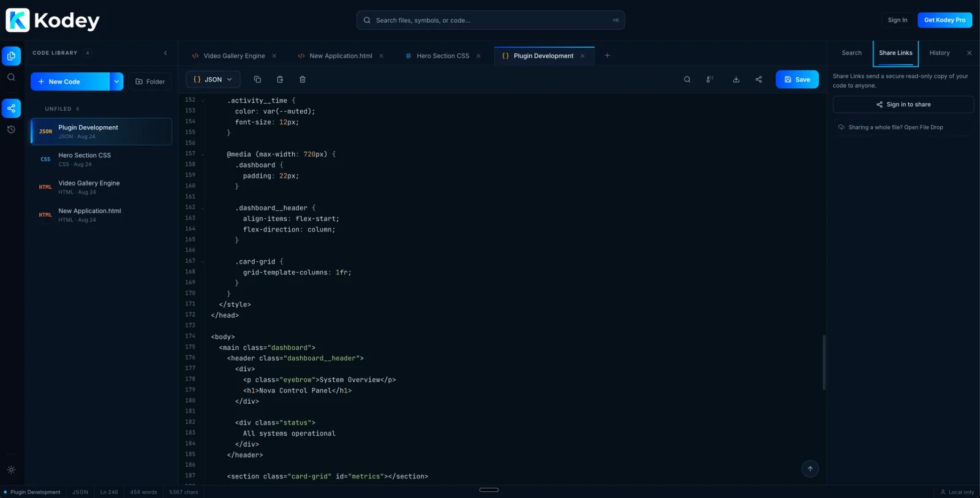This screenshot has height=498, width=980.
Task: Open the New Code dropdown arrow
Action: click(x=116, y=81)
